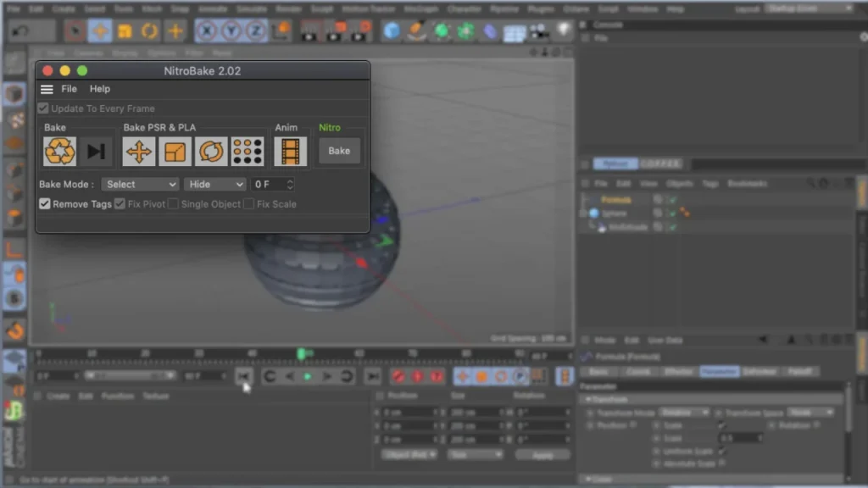Click the X Position 0 cm field
868x488 pixels.
click(409, 413)
